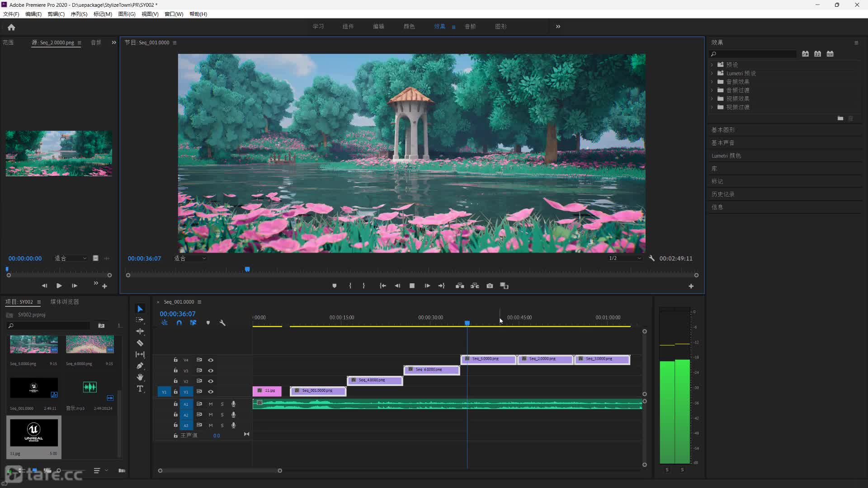Click the Lift button
868x488 pixels.
(460, 286)
